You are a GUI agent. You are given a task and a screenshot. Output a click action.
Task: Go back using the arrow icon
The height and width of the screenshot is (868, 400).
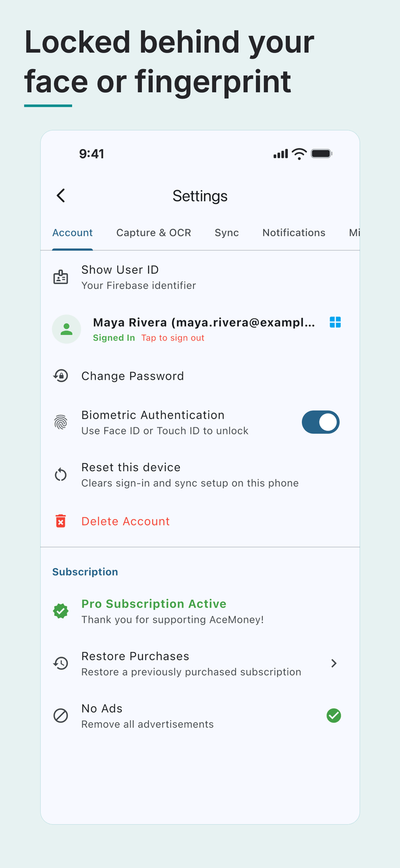61,195
